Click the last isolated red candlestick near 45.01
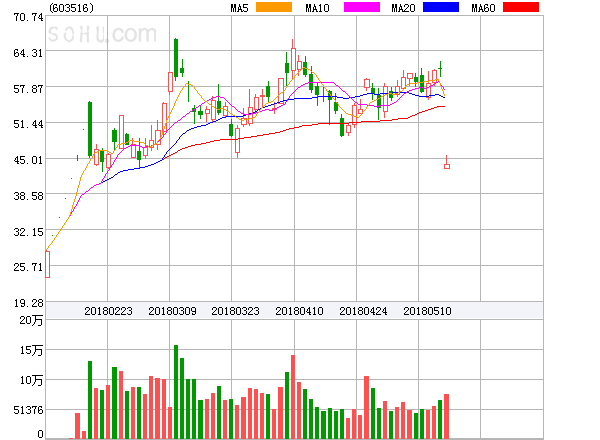The width and height of the screenshot is (600, 440). coord(447,163)
